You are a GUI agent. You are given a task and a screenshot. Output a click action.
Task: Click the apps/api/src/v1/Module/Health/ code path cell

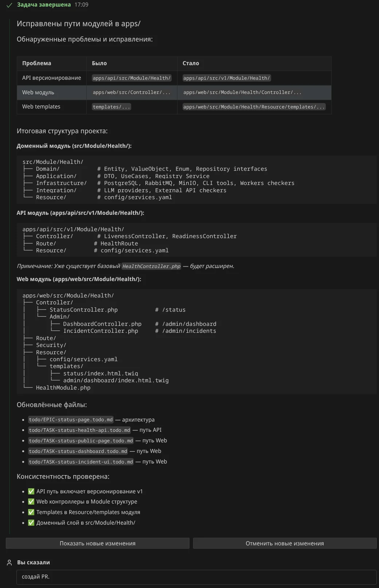pos(226,78)
